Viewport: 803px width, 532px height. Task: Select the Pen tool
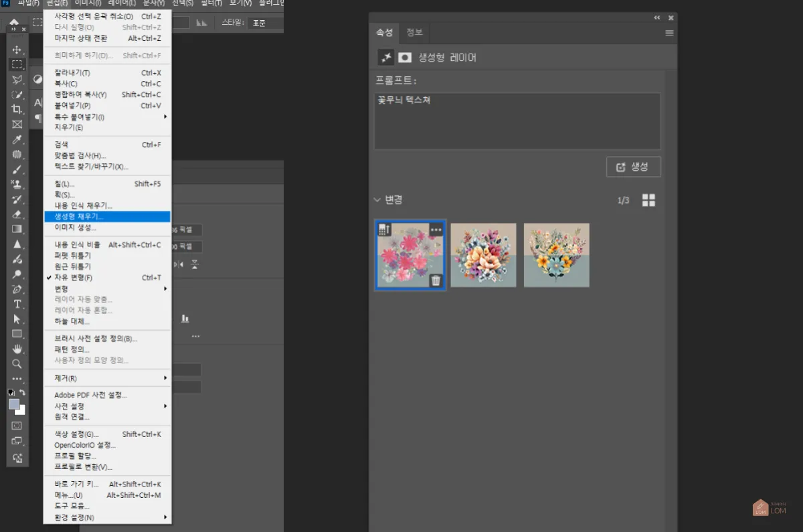[x=17, y=289]
